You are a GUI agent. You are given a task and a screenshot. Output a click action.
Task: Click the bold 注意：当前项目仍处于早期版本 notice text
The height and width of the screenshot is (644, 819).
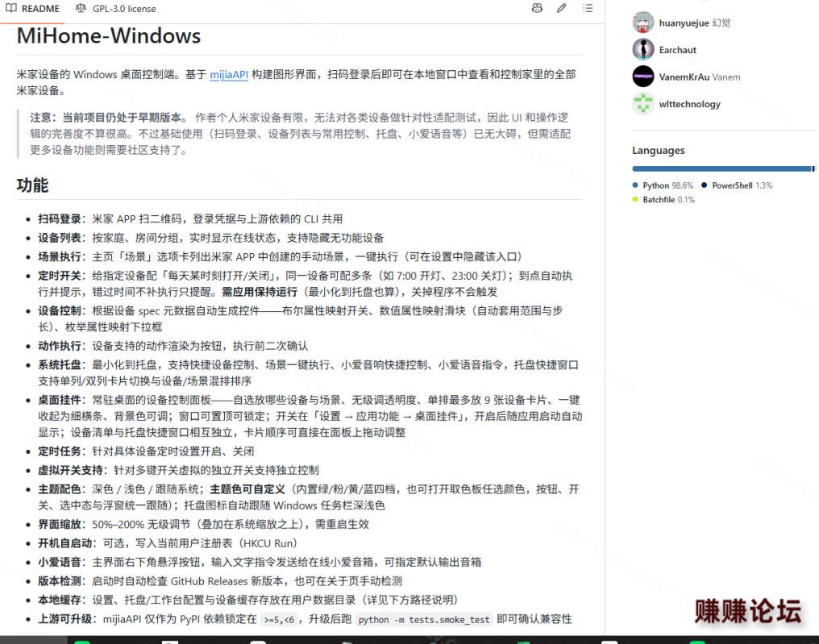(108, 118)
